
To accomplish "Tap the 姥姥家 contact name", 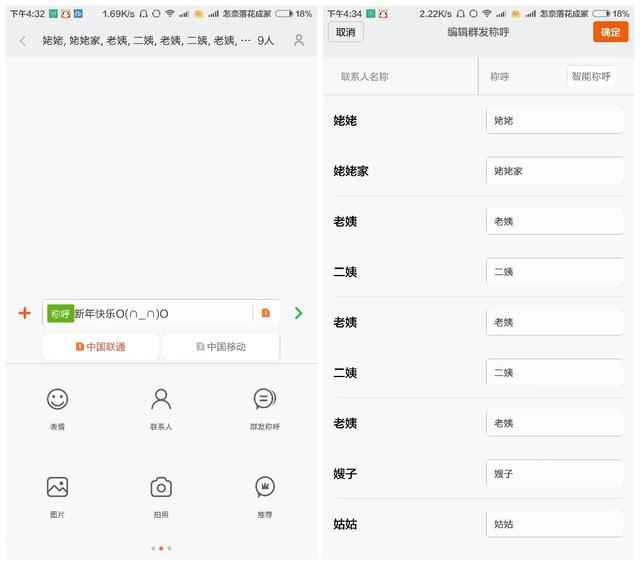I will click(x=351, y=171).
